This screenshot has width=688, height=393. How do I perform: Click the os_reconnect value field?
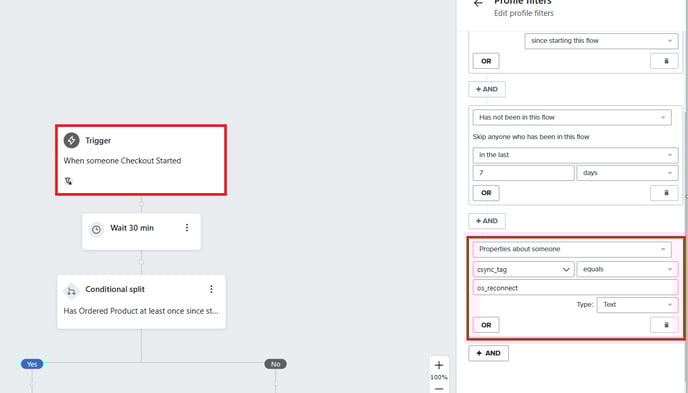pyautogui.click(x=575, y=288)
